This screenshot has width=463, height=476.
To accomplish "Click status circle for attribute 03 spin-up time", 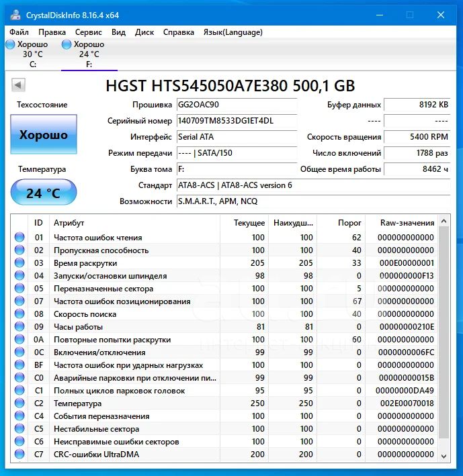I will [19, 263].
